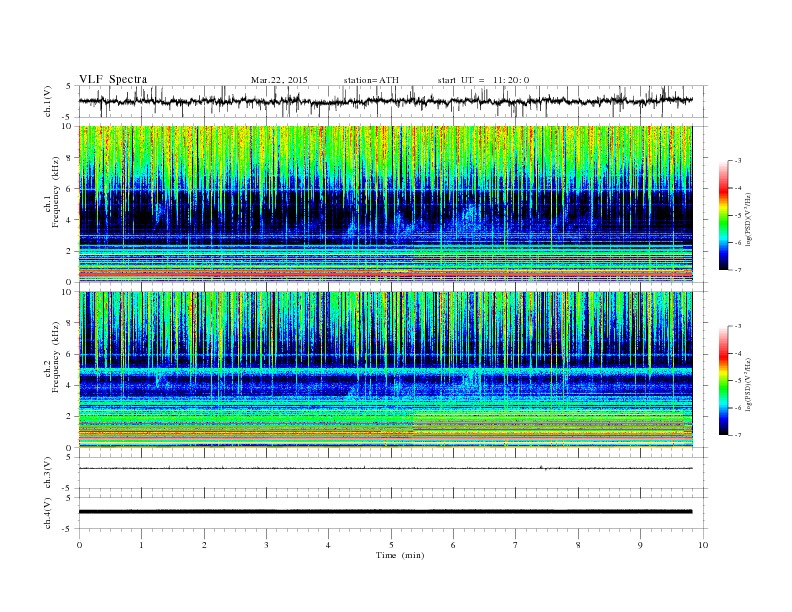
Task: Click the "ch.4(V)" axis label
Action: 48,513
